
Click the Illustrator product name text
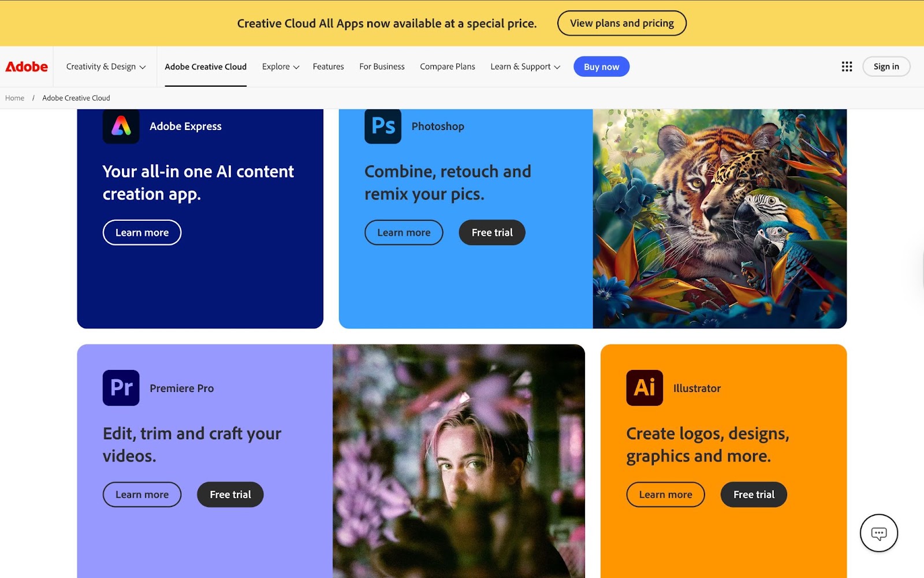696,388
